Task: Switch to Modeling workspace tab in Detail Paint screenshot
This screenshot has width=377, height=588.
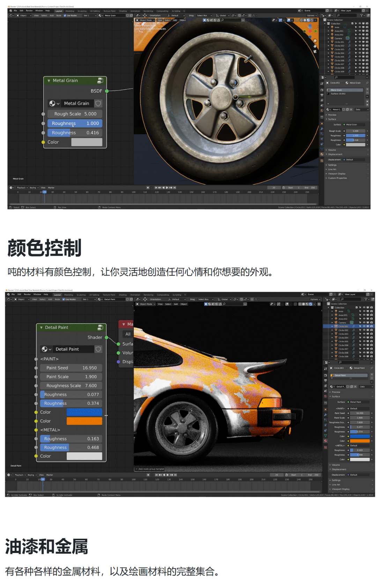Action: tap(68, 295)
